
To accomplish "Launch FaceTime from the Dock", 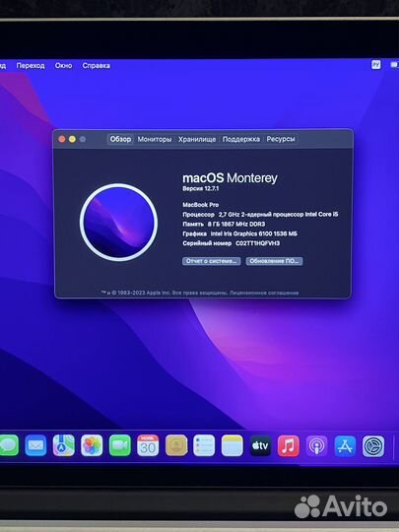I will pos(120,445).
